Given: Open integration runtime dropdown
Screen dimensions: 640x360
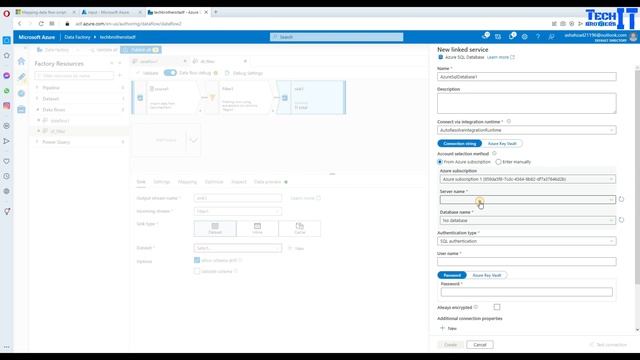Looking at the screenshot, I should point(527,130).
